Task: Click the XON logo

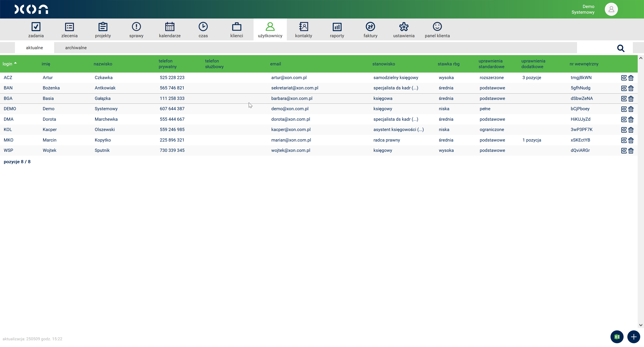Action: (x=31, y=9)
